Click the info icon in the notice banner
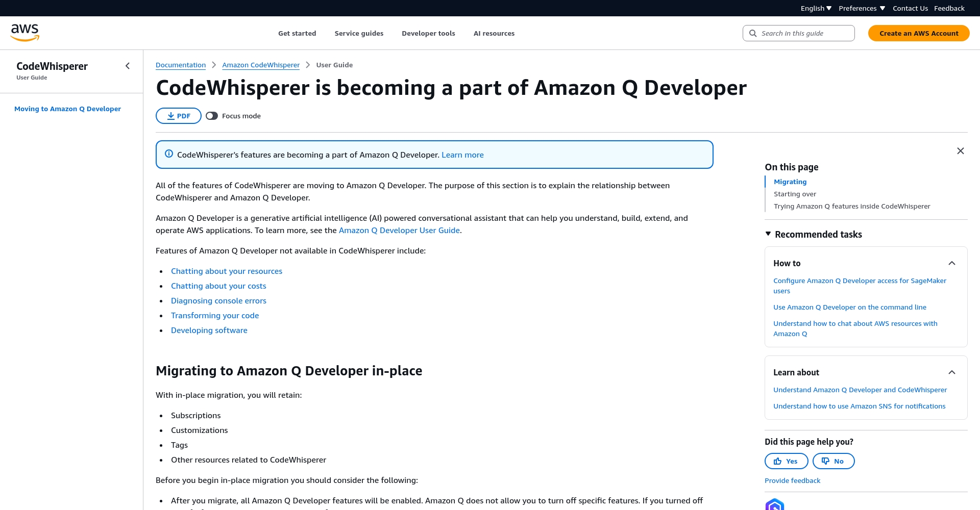 [168, 153]
